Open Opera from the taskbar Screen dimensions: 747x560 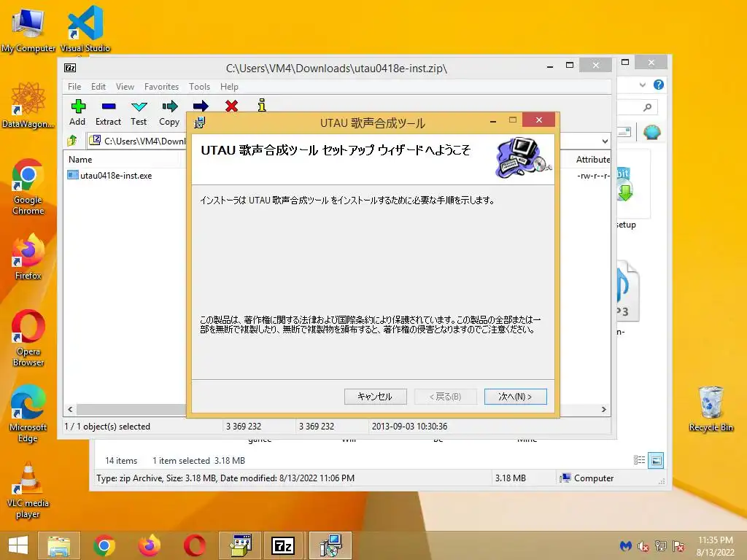coord(194,545)
